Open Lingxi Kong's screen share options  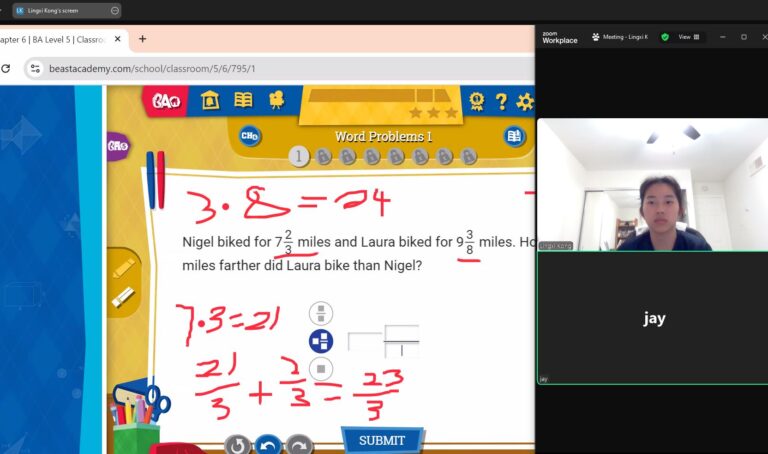(115, 10)
